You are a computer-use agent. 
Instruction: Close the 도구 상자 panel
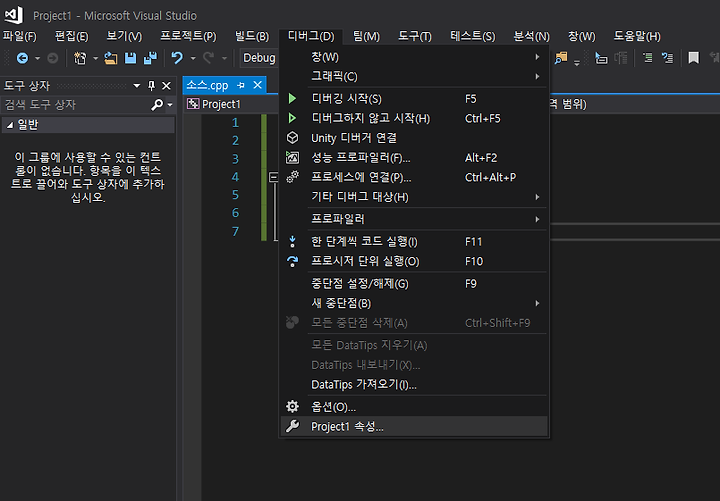click(x=167, y=86)
